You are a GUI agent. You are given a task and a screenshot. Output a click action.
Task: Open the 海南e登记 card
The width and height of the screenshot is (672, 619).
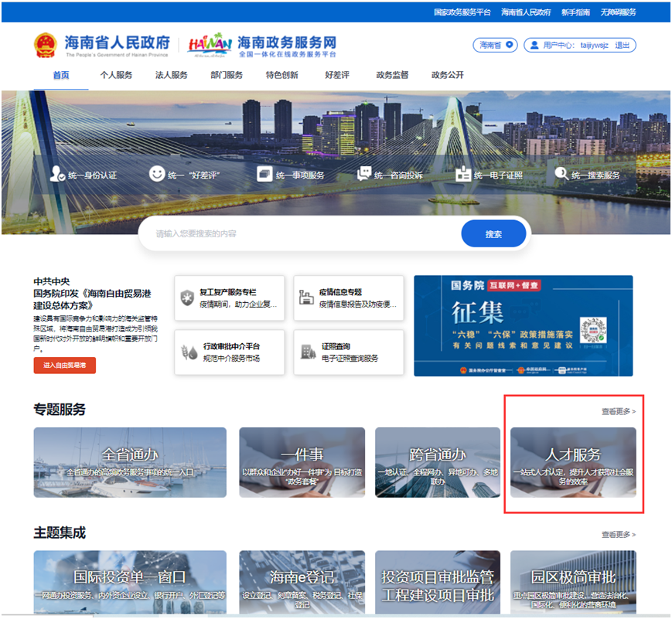coord(302,583)
